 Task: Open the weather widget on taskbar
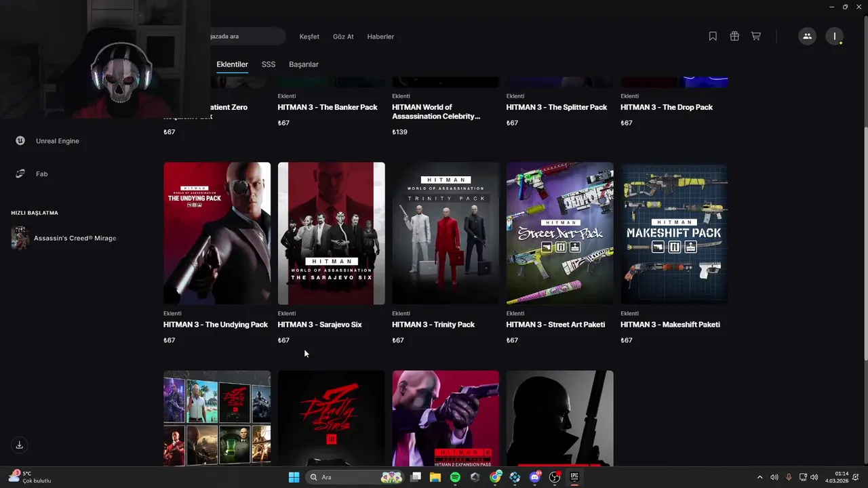click(31, 477)
